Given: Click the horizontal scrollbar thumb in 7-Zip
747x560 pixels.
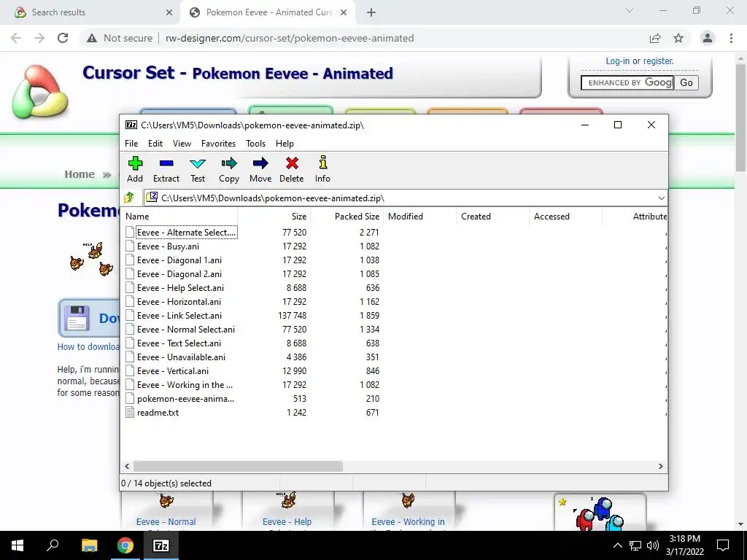Looking at the screenshot, I should pyautogui.click(x=238, y=466).
